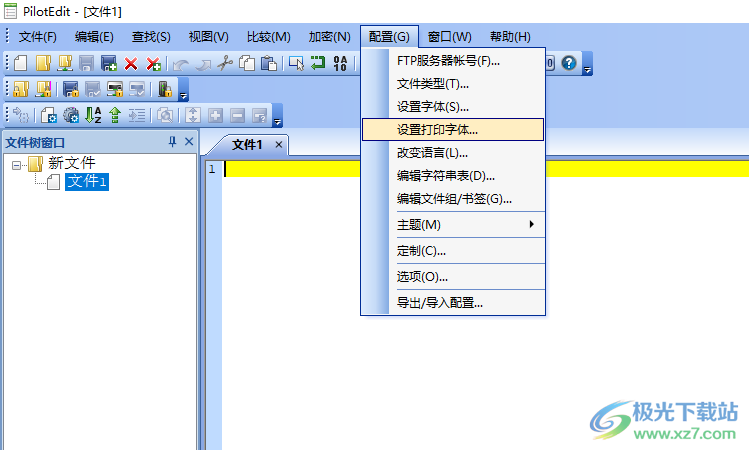This screenshot has height=450, width=749.
Task: Switch to hex mode 0A10 icon
Action: pos(340,63)
